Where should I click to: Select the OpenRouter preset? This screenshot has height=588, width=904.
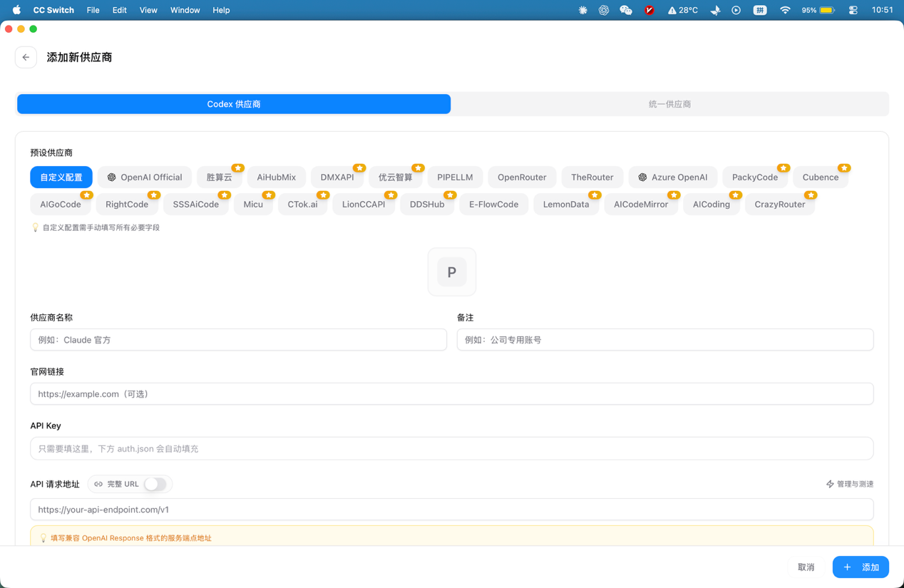coord(522,177)
